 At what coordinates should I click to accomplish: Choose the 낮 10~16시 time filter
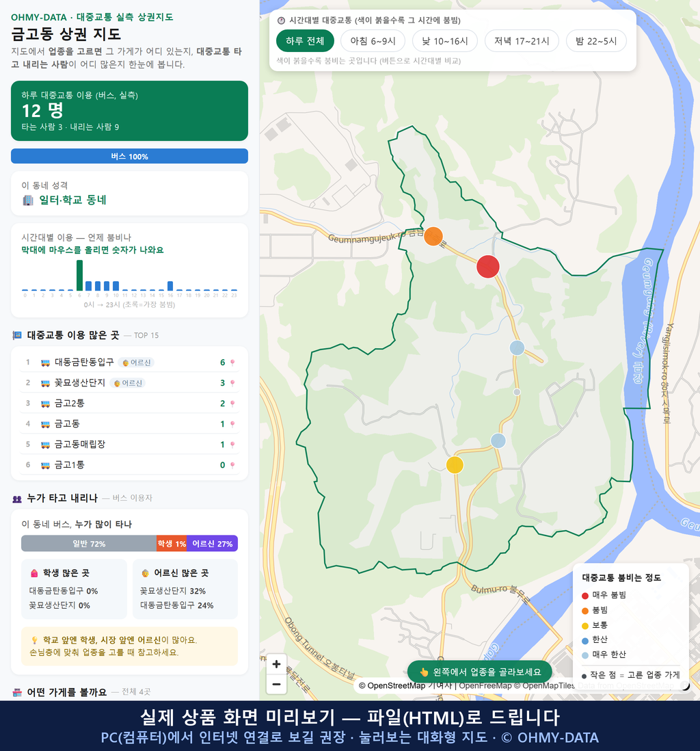(x=445, y=41)
